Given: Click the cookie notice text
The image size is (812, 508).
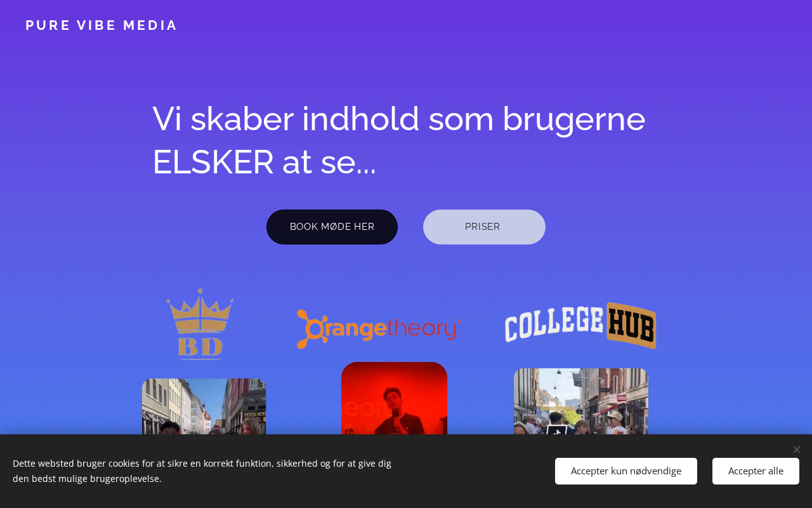Looking at the screenshot, I should coord(202,471).
